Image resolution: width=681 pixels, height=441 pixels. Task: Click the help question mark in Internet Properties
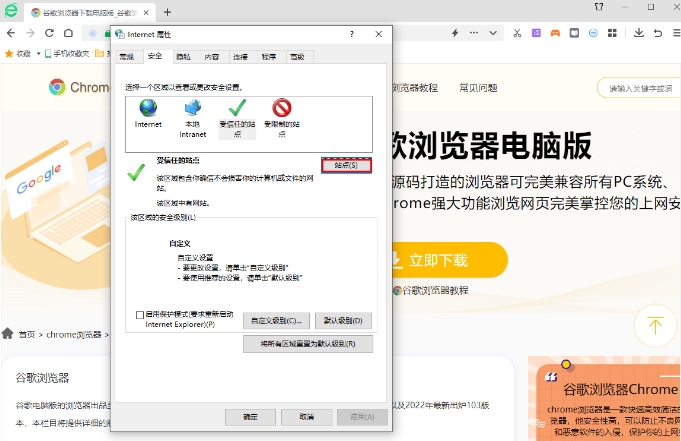pyautogui.click(x=352, y=34)
